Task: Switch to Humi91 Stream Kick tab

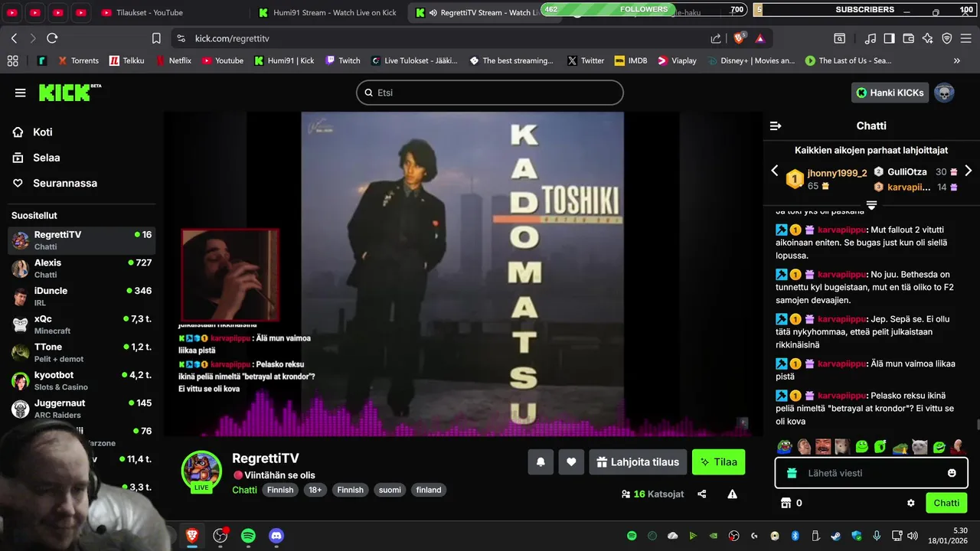Action: 328,12
